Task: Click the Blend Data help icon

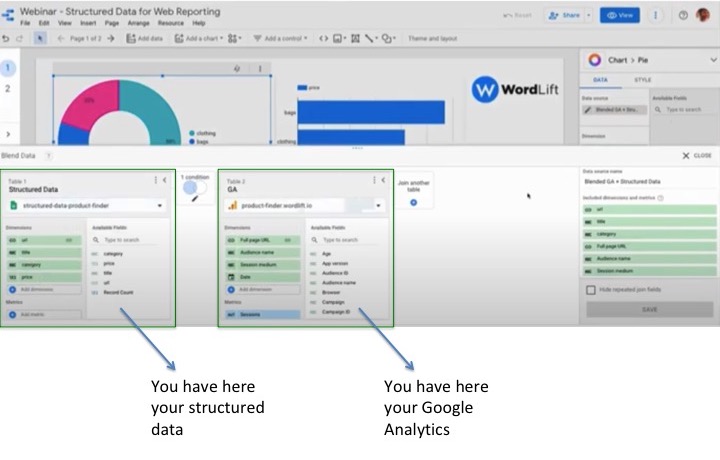Action: tap(49, 156)
